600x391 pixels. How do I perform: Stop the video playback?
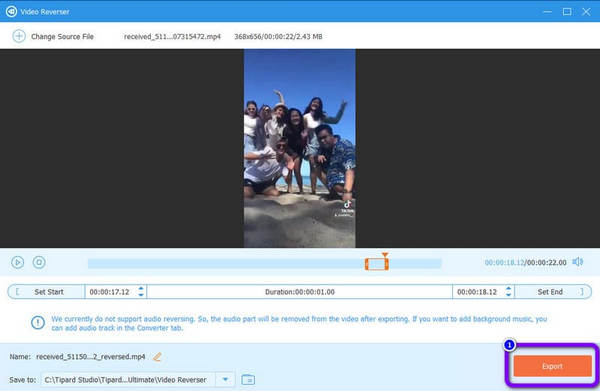[x=39, y=262]
